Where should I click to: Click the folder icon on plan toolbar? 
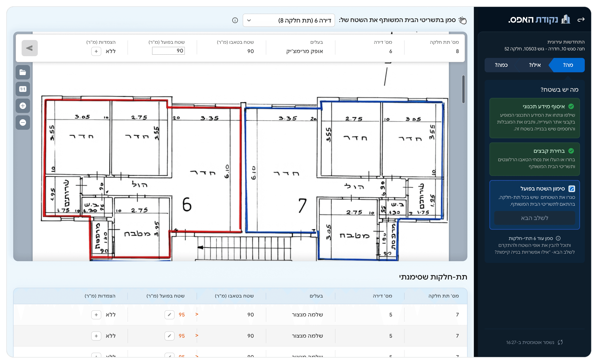pos(23,72)
